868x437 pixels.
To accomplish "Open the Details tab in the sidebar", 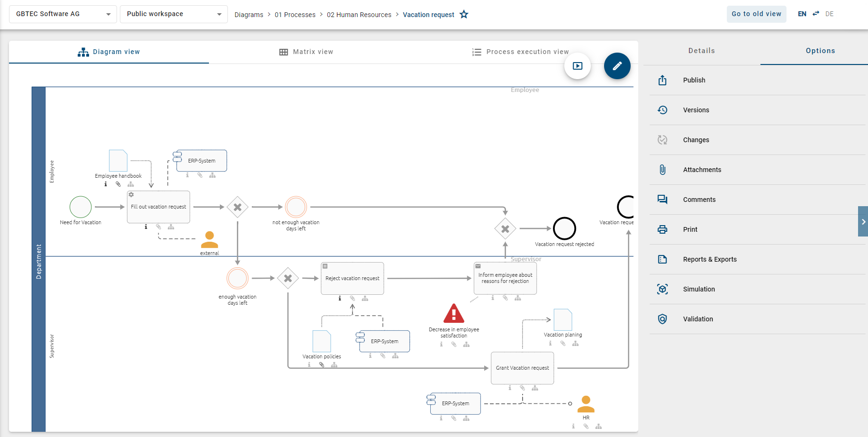I will pos(701,51).
